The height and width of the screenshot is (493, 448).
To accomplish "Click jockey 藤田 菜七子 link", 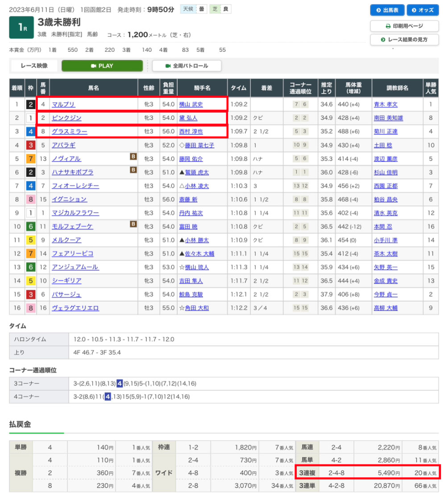I will (196, 145).
